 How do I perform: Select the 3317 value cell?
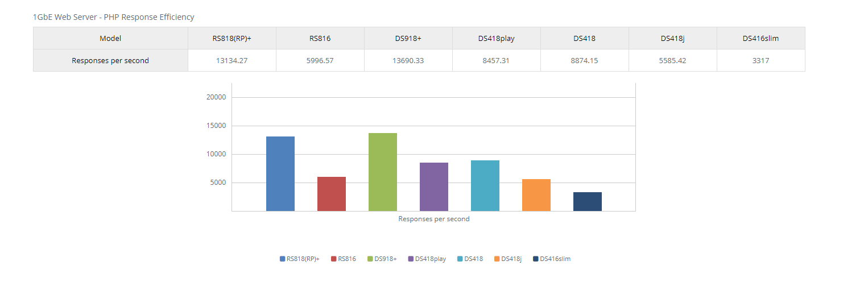(761, 60)
